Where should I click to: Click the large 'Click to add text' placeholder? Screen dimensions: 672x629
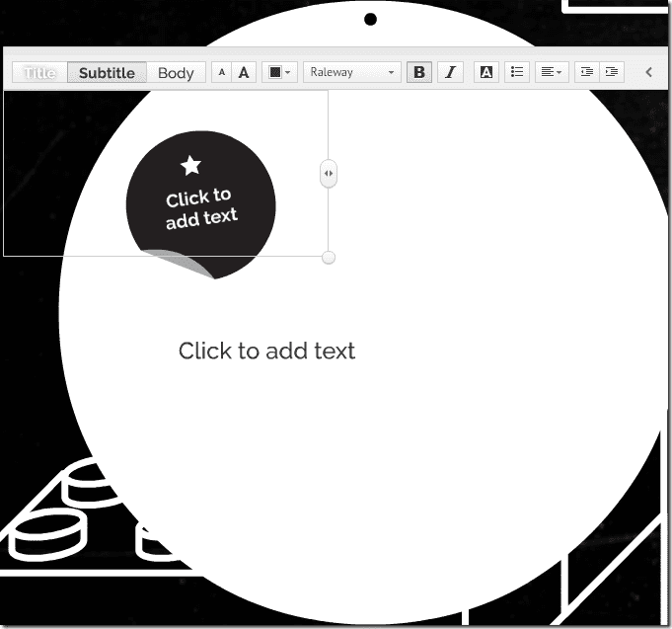[x=266, y=351]
